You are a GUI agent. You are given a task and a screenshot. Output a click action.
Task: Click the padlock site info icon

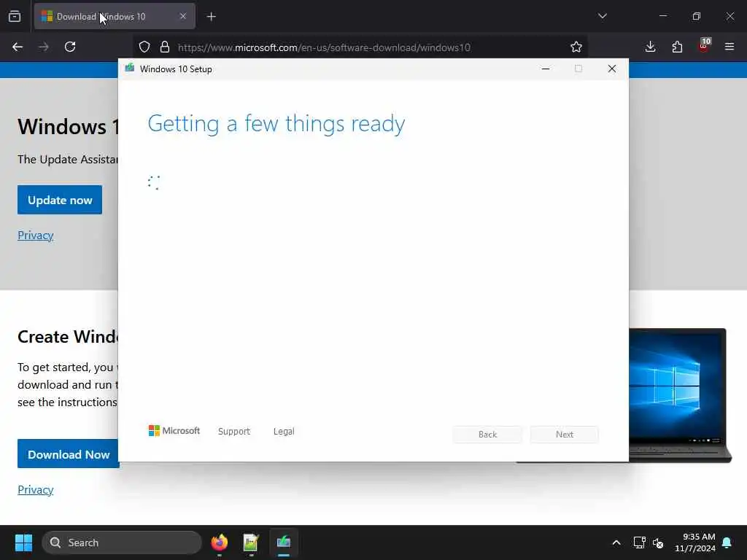click(x=165, y=47)
